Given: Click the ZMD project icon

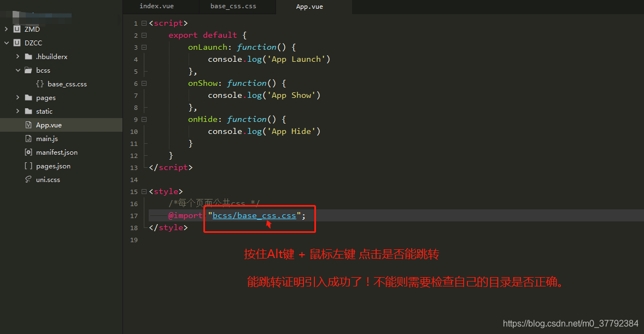Looking at the screenshot, I should pos(17,29).
